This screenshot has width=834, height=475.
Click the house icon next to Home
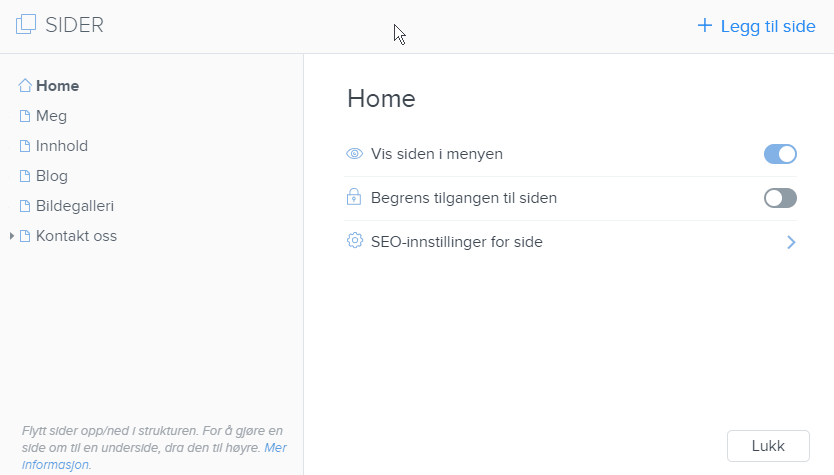pos(25,86)
